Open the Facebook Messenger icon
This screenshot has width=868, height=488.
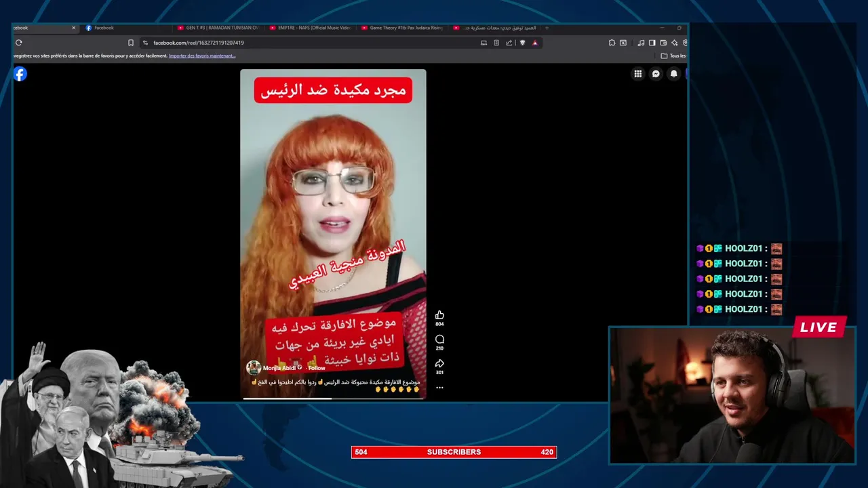(x=656, y=74)
